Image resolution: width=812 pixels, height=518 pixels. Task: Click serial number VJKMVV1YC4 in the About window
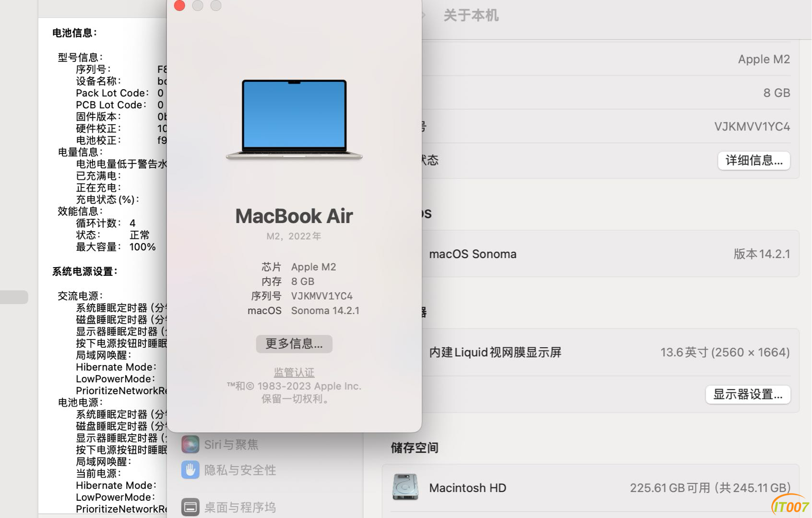point(322,296)
